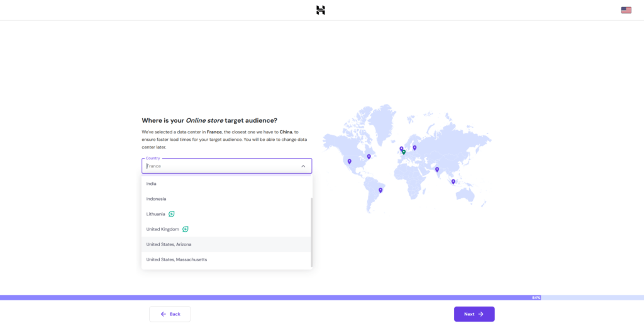Click the Back button

tap(170, 314)
